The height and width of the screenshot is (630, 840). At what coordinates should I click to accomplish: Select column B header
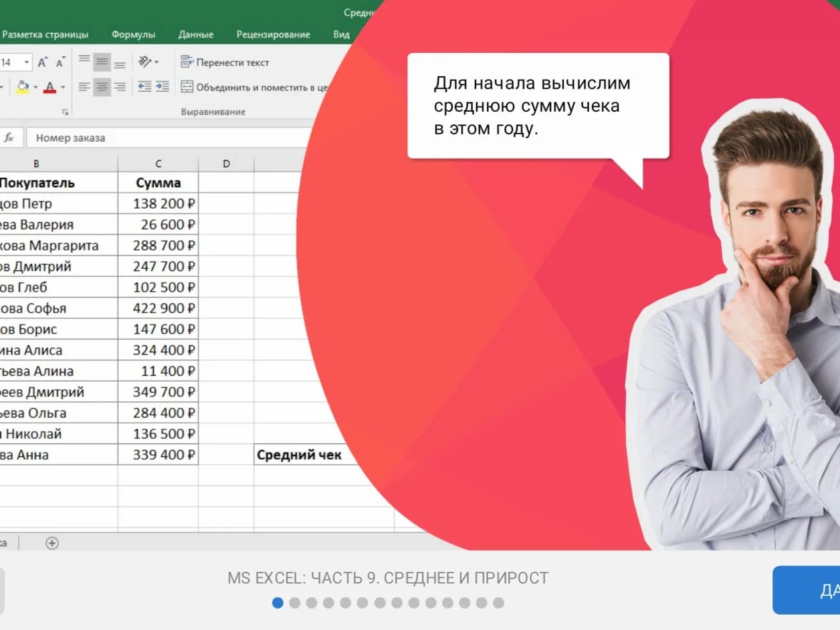(59, 164)
